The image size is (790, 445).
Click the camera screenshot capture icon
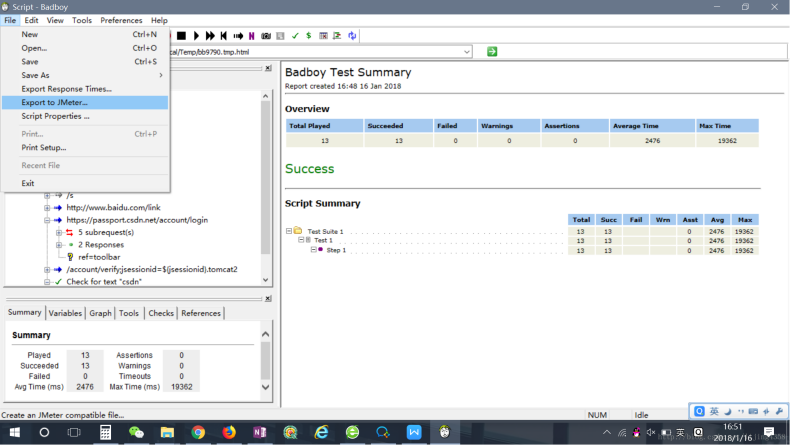click(266, 36)
